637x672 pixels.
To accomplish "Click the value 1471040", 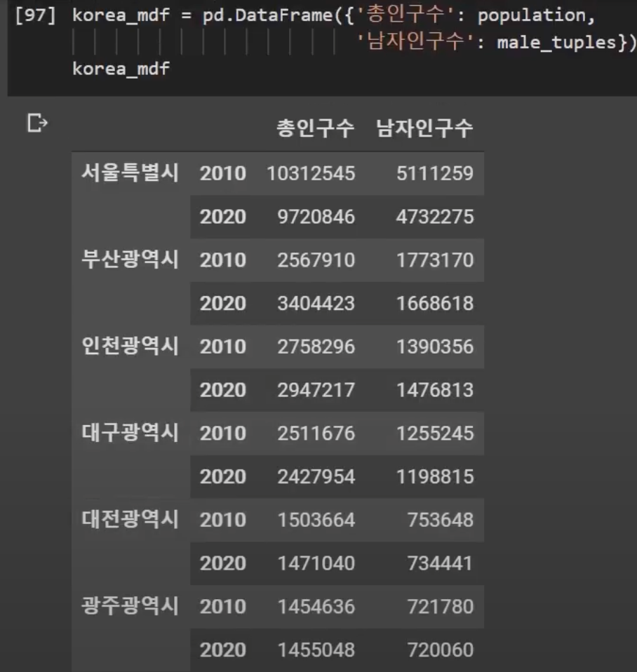I will [316, 563].
